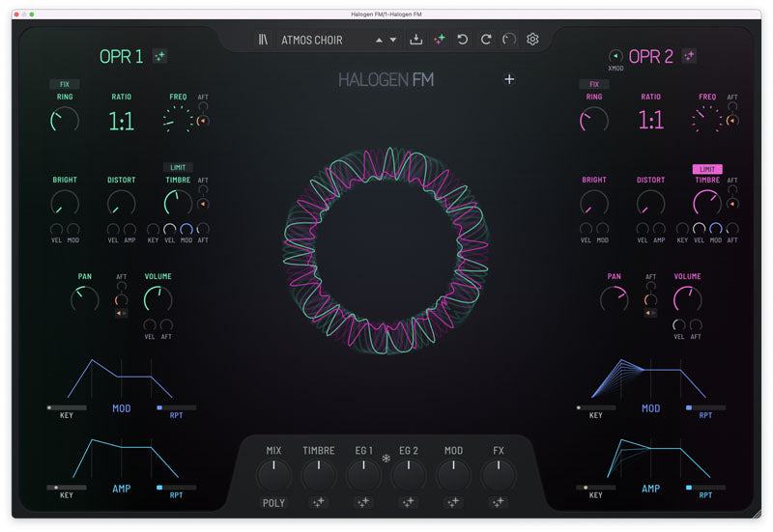Image resolution: width=773 pixels, height=532 pixels.
Task: Click the OPR 1 VOLUME knob
Action: [157, 299]
